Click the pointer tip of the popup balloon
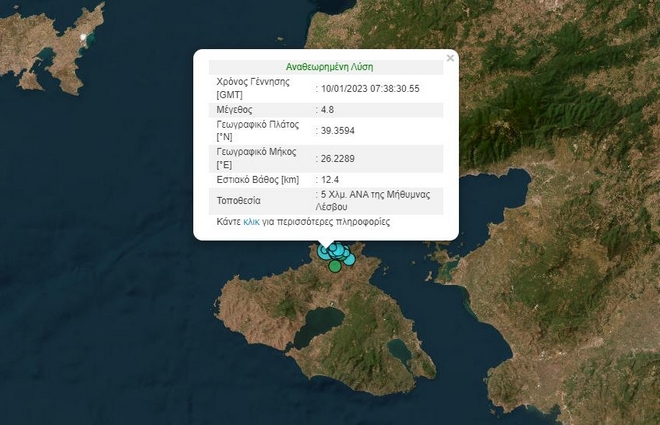The height and width of the screenshot is (425, 660). tap(327, 247)
